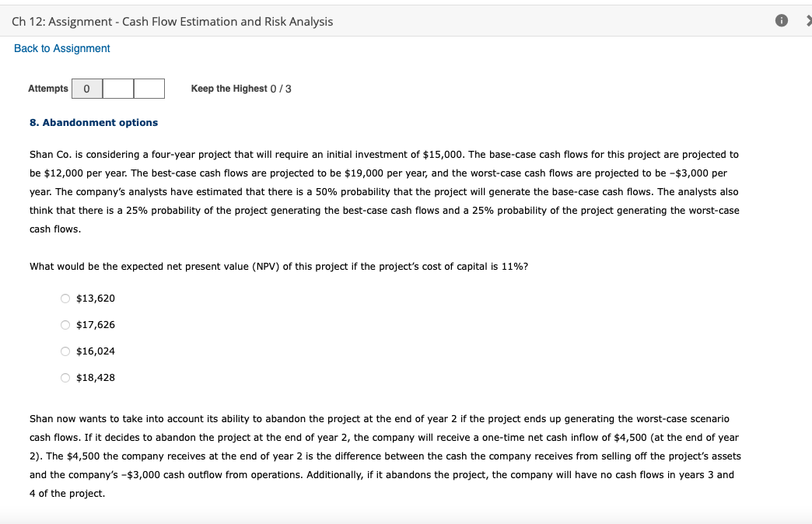Viewport: 812px width, 524px height.
Task: Click the third empty attempts box
Action: point(149,88)
